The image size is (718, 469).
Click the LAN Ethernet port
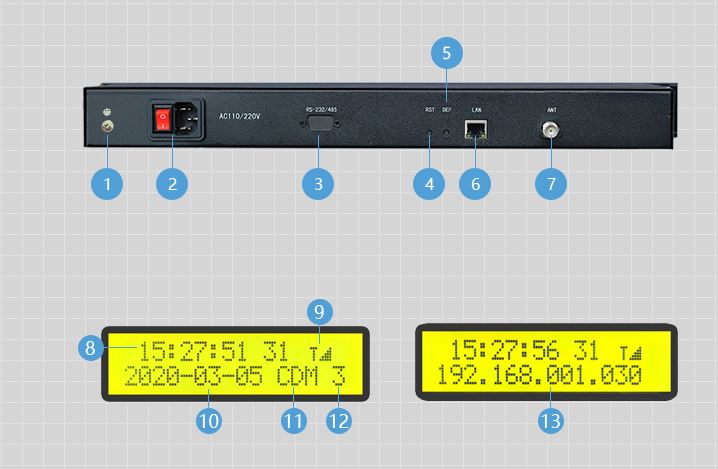tap(475, 130)
